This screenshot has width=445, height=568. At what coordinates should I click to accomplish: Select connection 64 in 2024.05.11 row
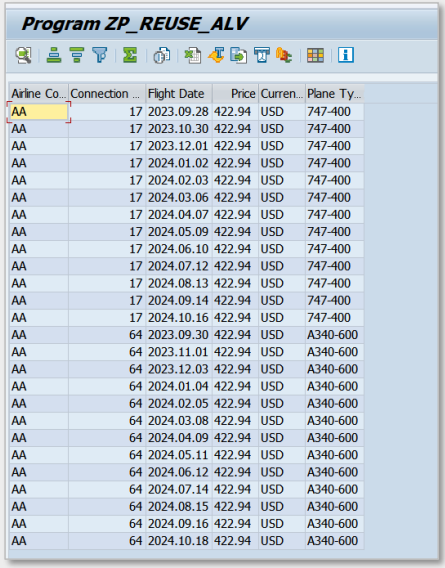click(x=107, y=455)
